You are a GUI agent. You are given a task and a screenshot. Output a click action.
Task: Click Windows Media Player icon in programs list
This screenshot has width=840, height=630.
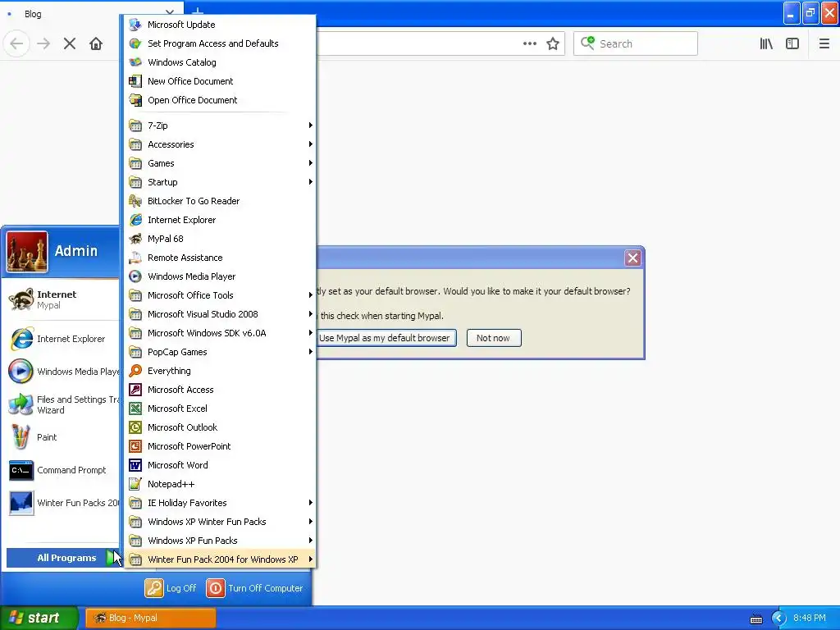(x=135, y=276)
